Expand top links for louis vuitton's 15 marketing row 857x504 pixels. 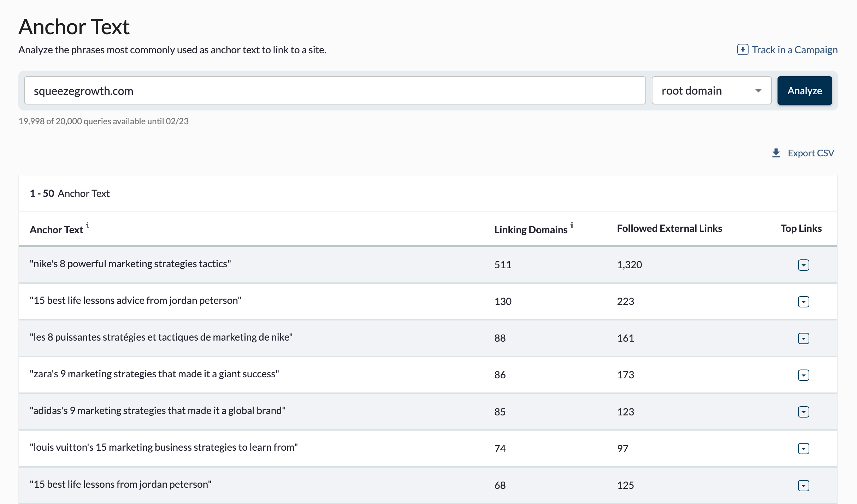coord(803,449)
